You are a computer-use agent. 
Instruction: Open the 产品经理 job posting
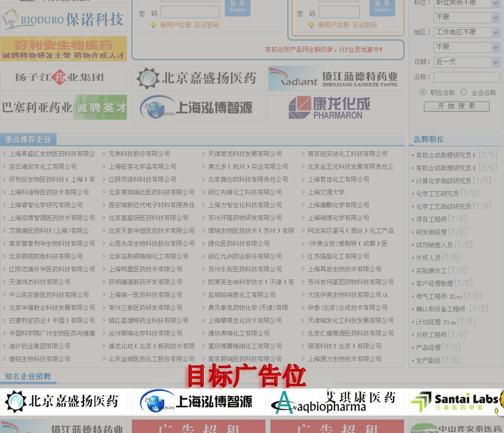(428, 347)
